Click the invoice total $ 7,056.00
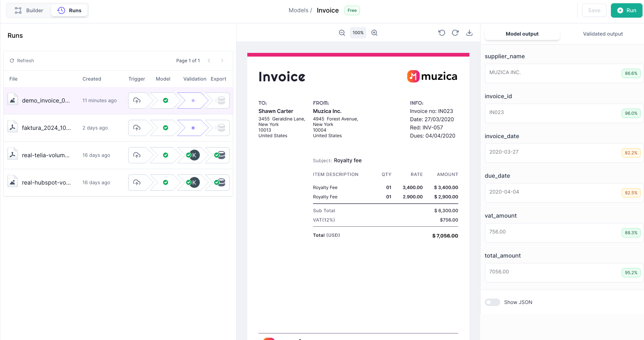 point(445,236)
